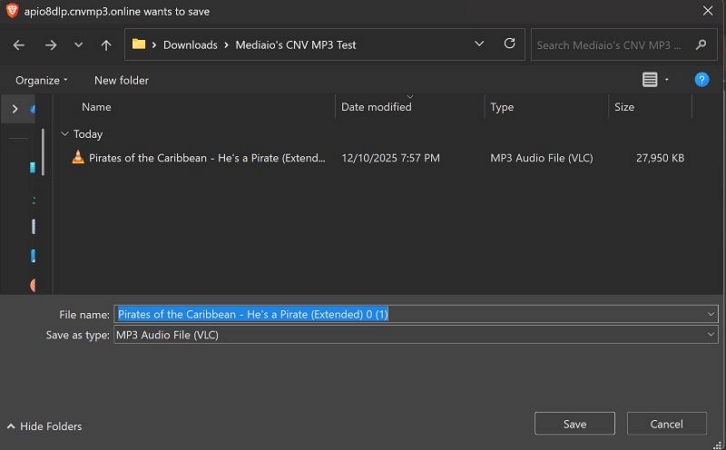The image size is (726, 450).
Task: Hide Folders pane toggle
Action: (44, 426)
